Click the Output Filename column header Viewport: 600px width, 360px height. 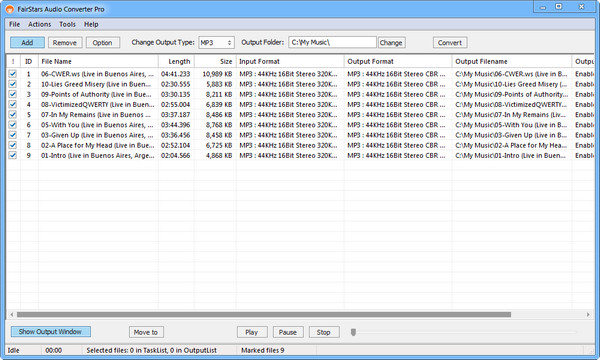tap(512, 61)
